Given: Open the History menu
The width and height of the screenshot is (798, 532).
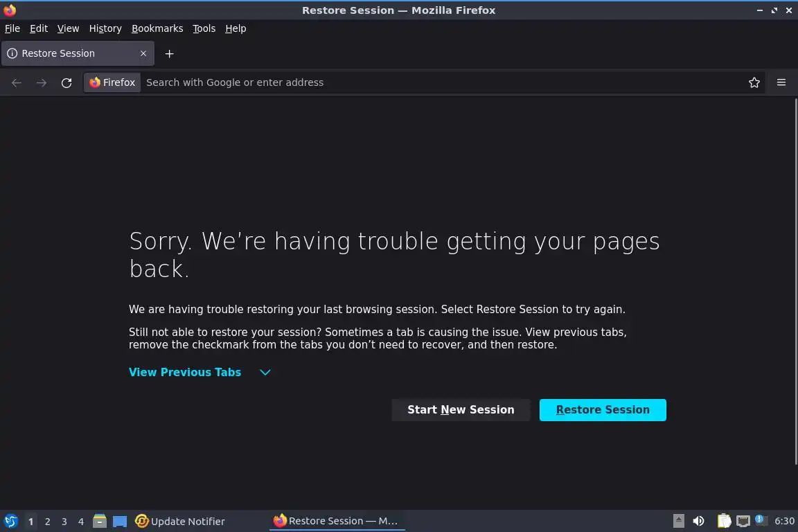Looking at the screenshot, I should 105,28.
